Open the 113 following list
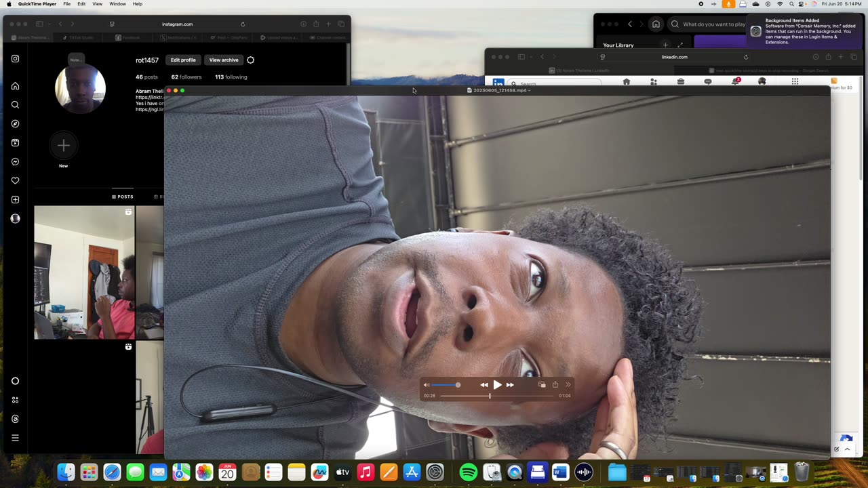 (231, 77)
